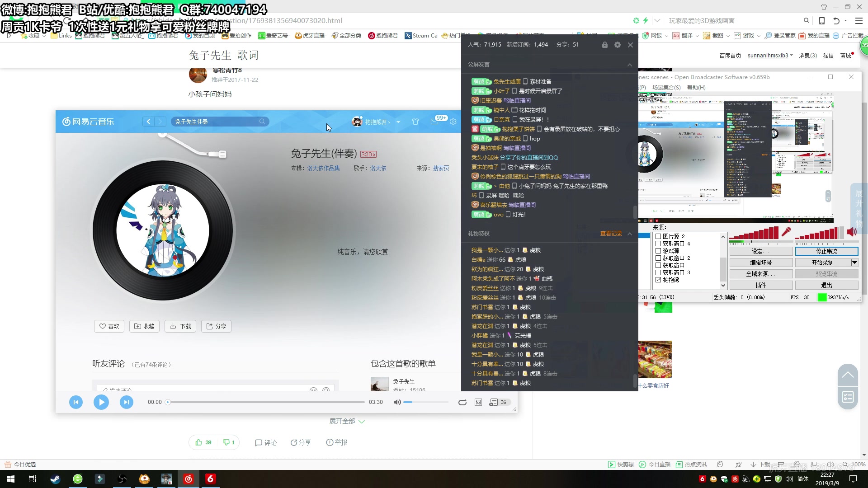Click the OBS 插件 button
Screen dimensions: 868x488
[761, 285]
